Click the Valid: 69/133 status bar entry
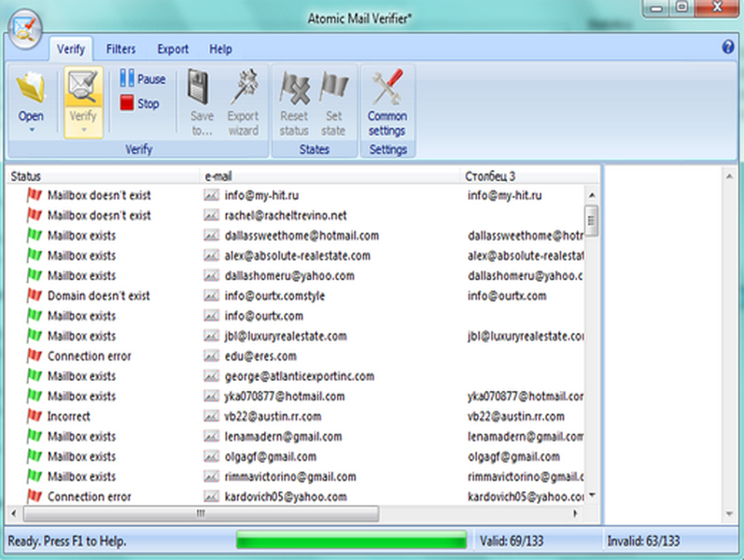Viewport: 744px width, 560px height. 512,540
